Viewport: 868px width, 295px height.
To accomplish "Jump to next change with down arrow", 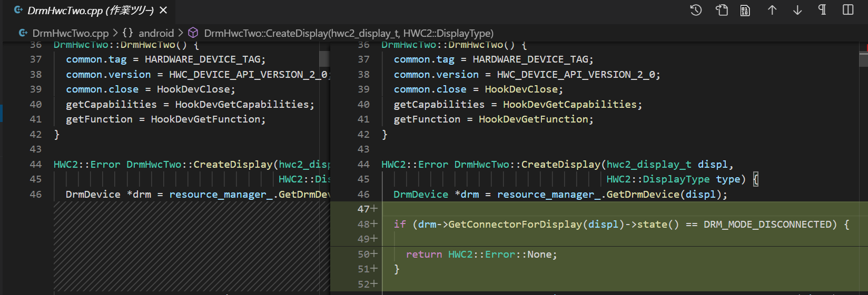I will (797, 10).
